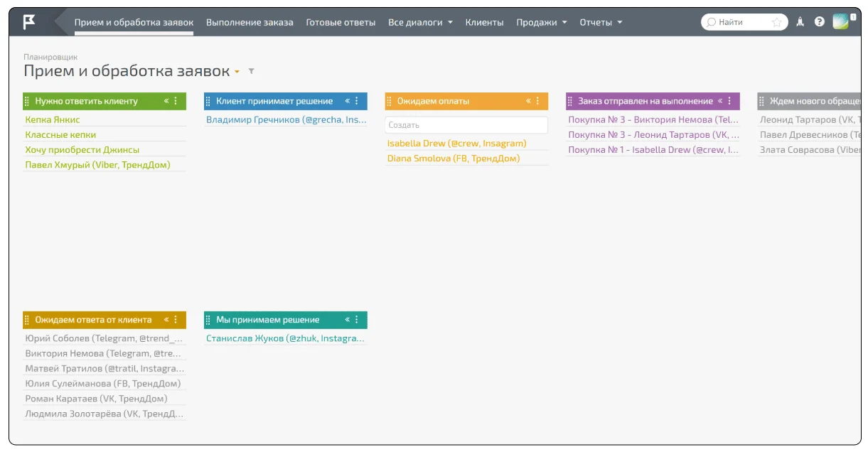Switch to the Выполнение заказа tab
Screen dimensions: 868x452
[x=250, y=22]
